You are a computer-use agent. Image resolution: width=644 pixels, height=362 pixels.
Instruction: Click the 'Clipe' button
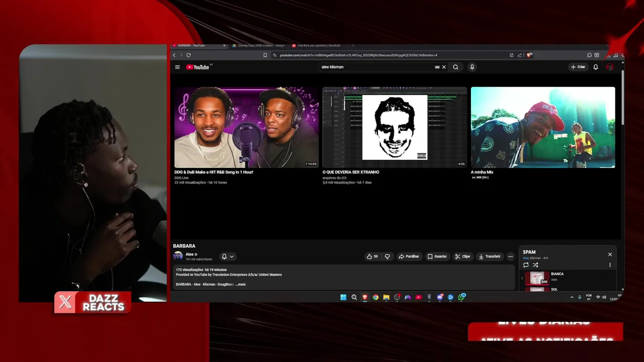462,256
